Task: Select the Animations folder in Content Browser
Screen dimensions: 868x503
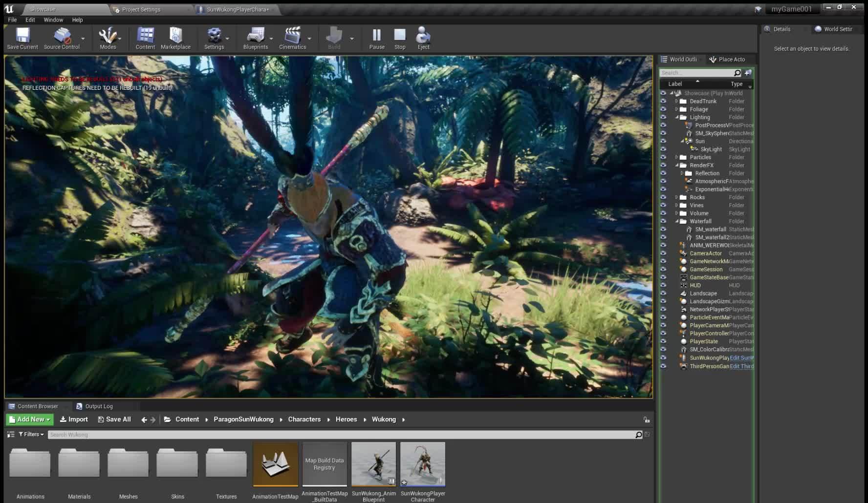Action: pyautogui.click(x=30, y=463)
